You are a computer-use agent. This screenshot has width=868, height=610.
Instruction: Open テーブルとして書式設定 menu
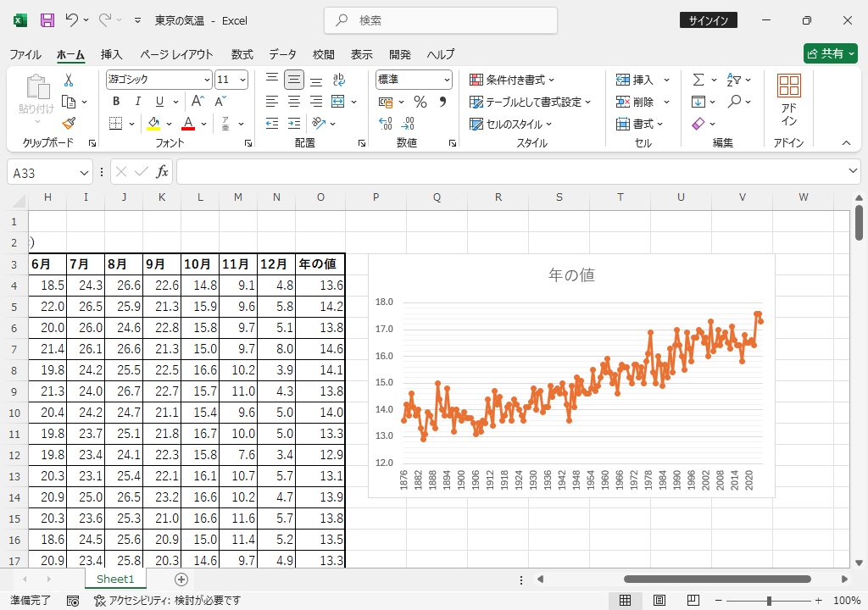[x=531, y=102]
